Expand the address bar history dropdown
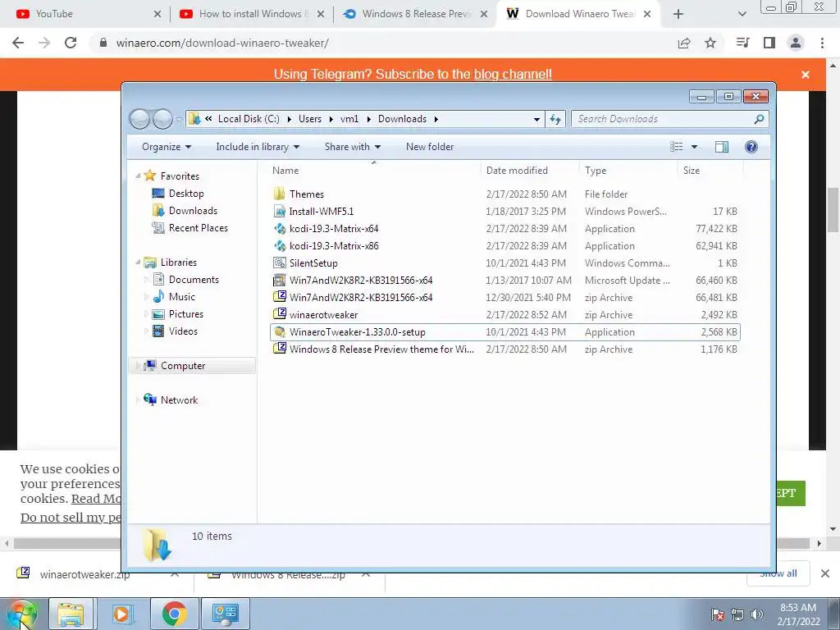840x630 pixels. [x=536, y=119]
